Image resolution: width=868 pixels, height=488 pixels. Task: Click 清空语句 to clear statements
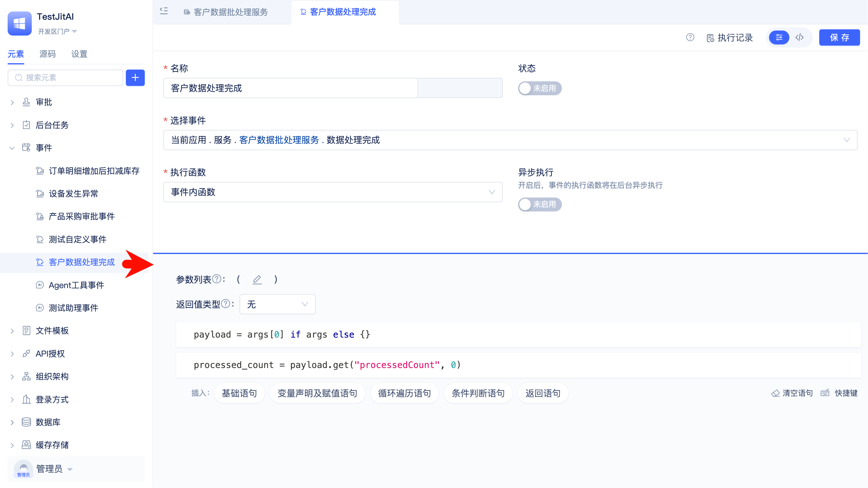[792, 393]
